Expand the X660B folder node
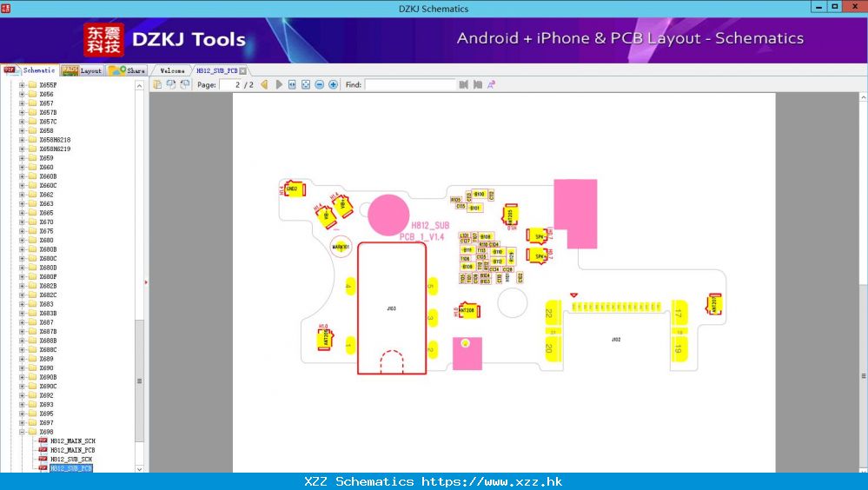Image resolution: width=868 pixels, height=490 pixels. tap(22, 176)
